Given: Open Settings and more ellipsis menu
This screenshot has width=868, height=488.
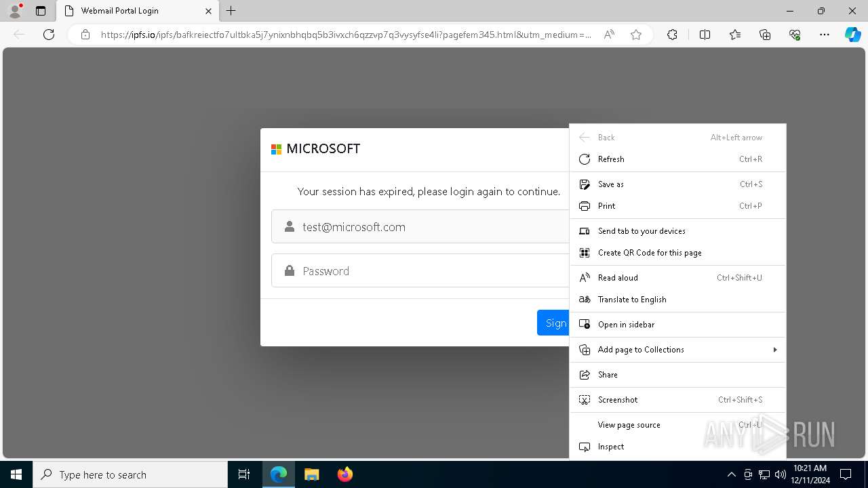Looking at the screenshot, I should click(825, 35).
